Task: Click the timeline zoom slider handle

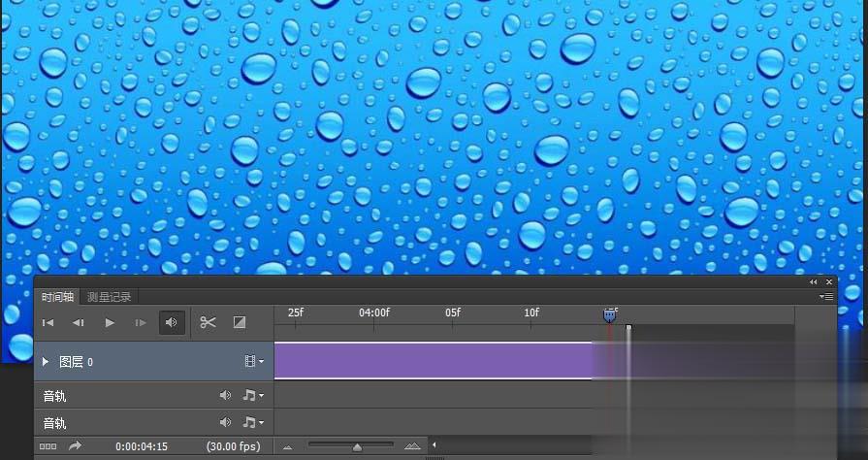Action: coord(358,446)
